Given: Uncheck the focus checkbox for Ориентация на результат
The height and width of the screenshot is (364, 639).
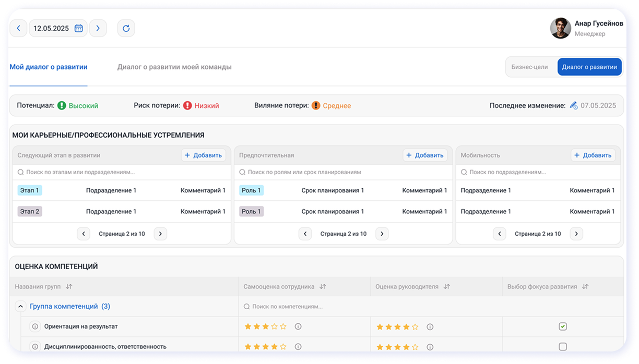Looking at the screenshot, I should tap(562, 326).
